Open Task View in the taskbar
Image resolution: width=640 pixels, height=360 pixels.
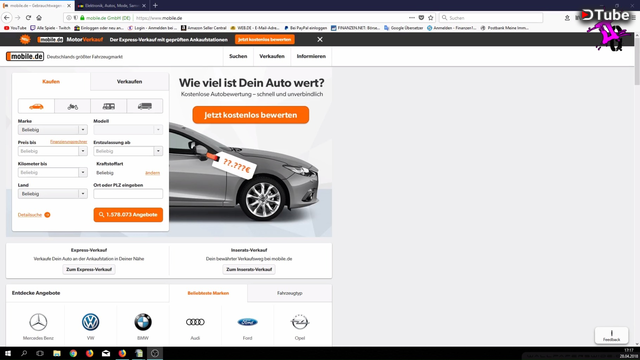[40, 353]
